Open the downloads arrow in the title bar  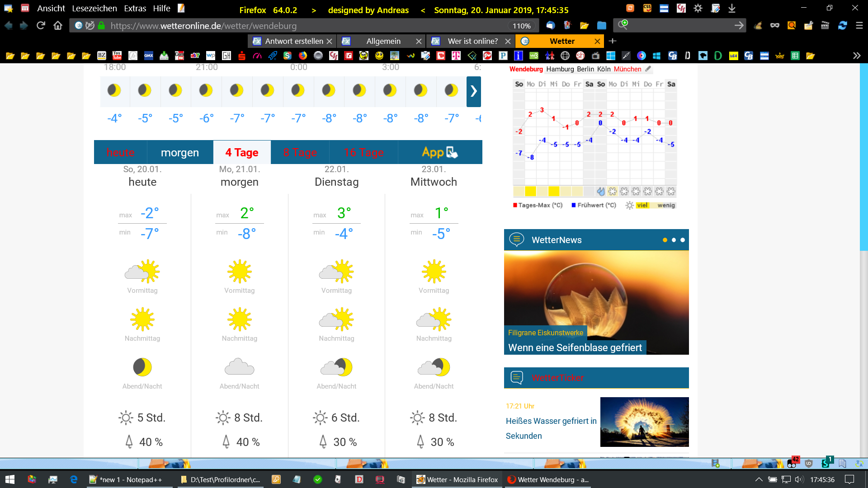click(732, 8)
